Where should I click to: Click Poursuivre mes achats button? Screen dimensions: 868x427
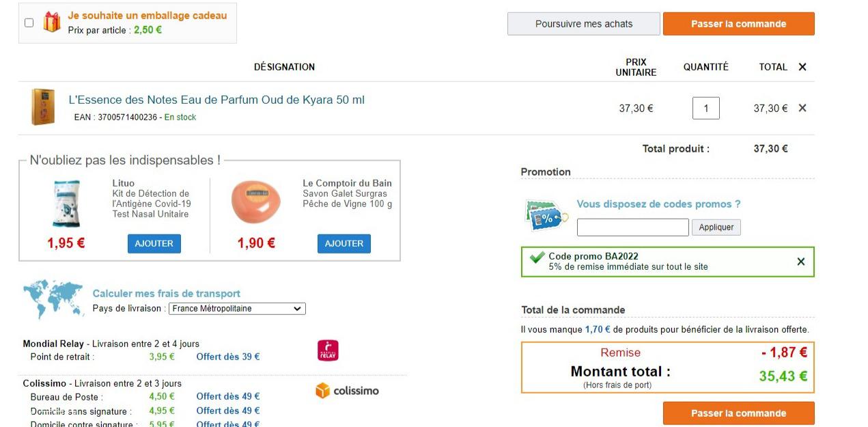583,24
